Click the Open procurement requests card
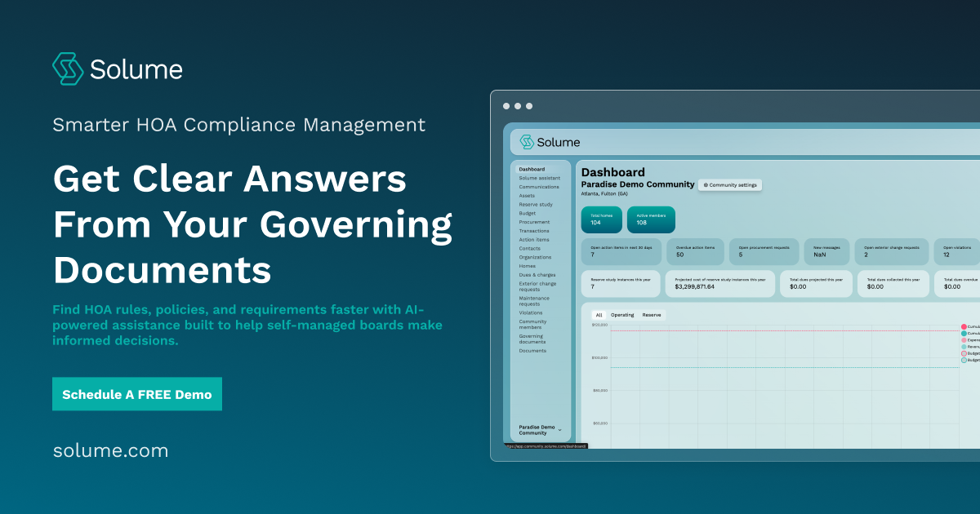The width and height of the screenshot is (980, 514). point(764,251)
